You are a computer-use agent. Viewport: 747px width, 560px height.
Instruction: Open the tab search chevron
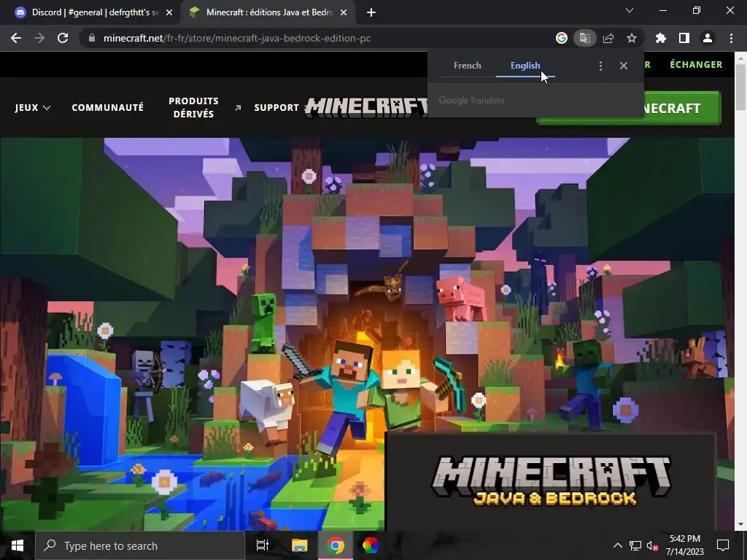pyautogui.click(x=630, y=10)
